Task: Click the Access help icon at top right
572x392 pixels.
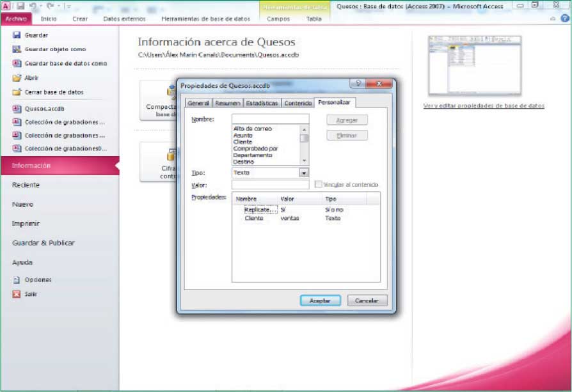Action: (564, 19)
